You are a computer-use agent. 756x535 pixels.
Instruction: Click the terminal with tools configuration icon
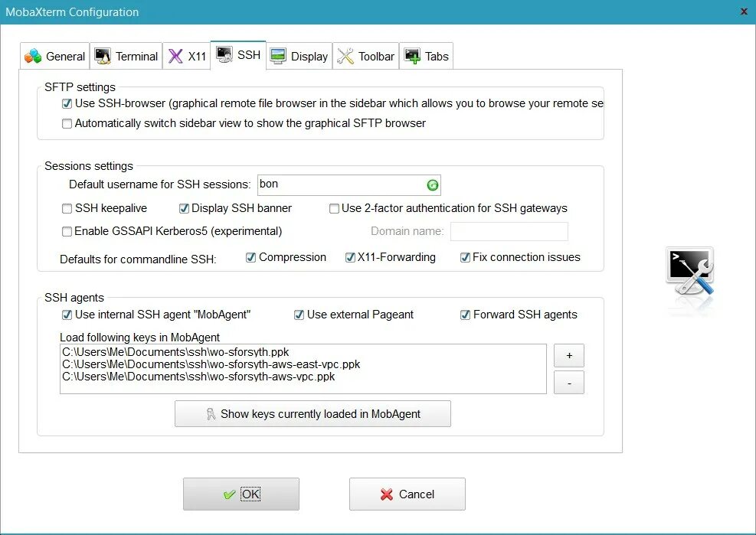coord(690,271)
